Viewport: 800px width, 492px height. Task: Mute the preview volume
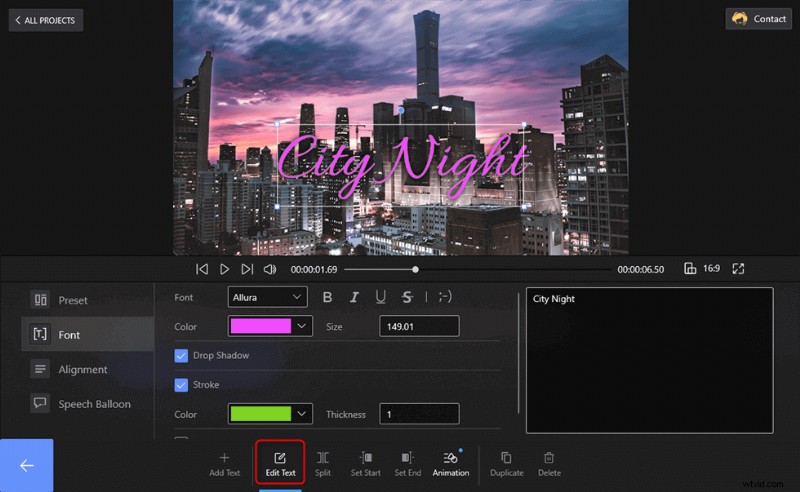[x=270, y=269]
